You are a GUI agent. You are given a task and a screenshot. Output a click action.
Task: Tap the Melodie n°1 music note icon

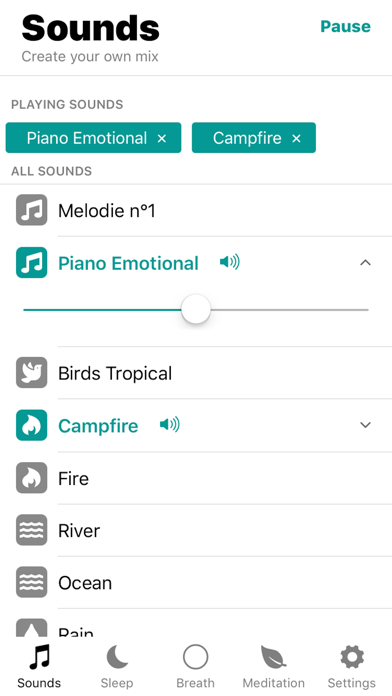(x=32, y=210)
